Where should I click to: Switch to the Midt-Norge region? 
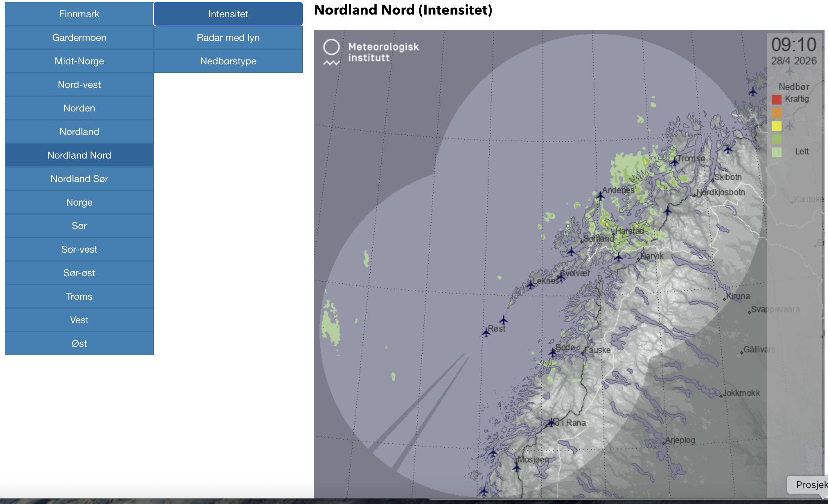point(79,61)
